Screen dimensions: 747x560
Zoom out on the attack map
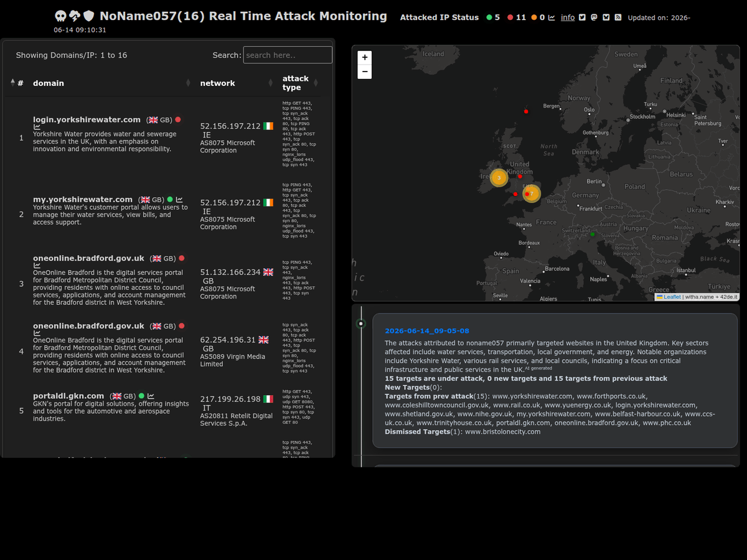(x=365, y=72)
